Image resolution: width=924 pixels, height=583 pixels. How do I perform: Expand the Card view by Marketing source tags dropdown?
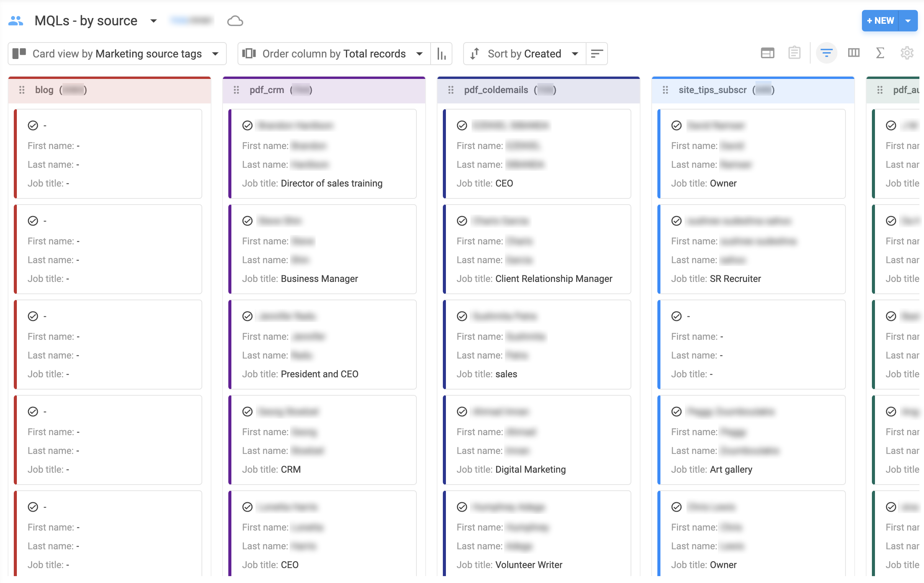tap(216, 54)
